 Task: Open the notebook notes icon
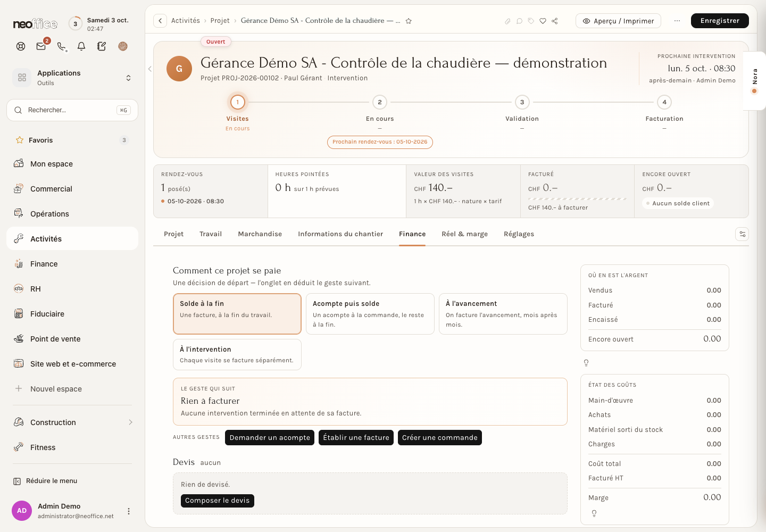pyautogui.click(x=102, y=46)
